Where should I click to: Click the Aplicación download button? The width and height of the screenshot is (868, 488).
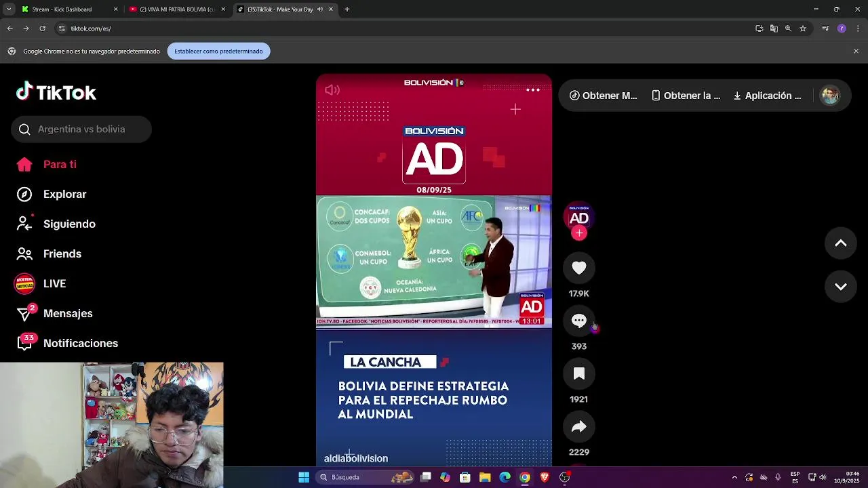(x=767, y=96)
